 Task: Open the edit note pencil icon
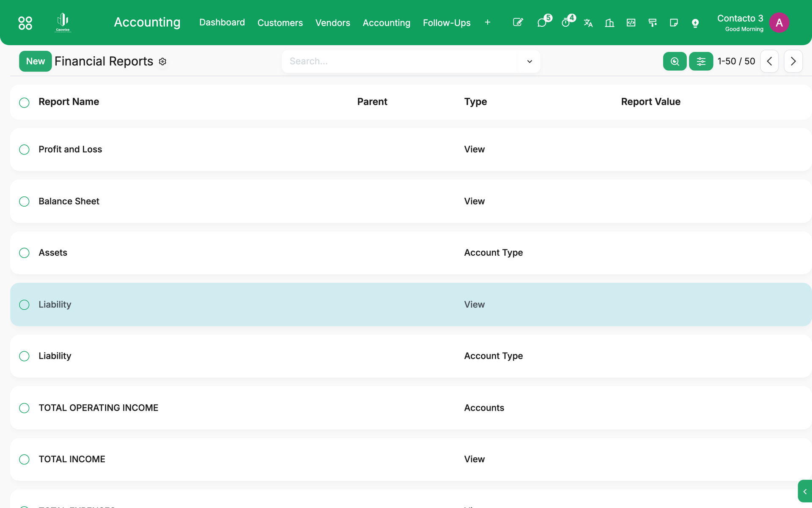pyautogui.click(x=518, y=22)
